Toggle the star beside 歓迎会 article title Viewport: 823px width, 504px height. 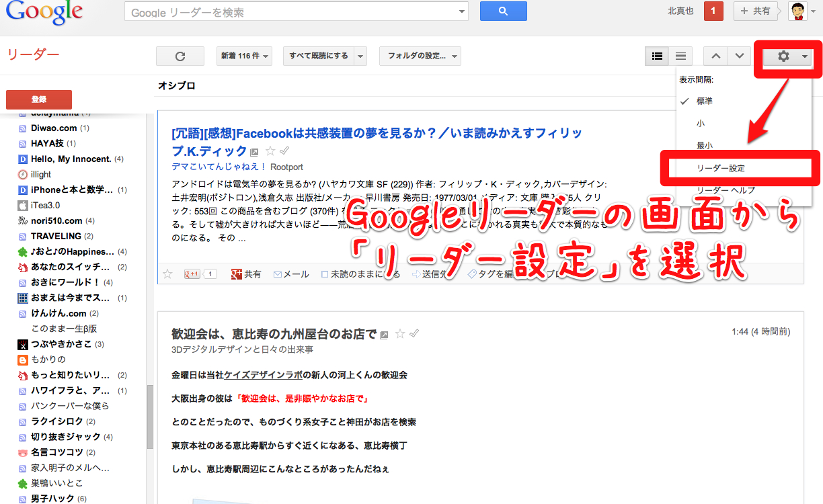pyautogui.click(x=400, y=334)
